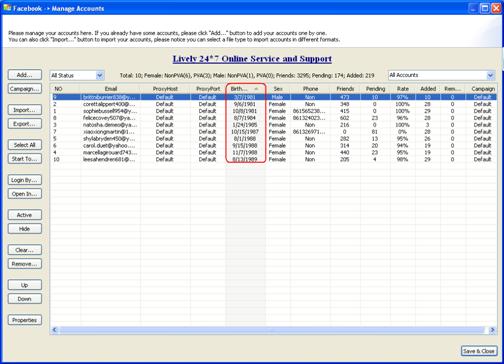Click the Start To... button
Screen dimensions: 504x364
click(x=25, y=159)
